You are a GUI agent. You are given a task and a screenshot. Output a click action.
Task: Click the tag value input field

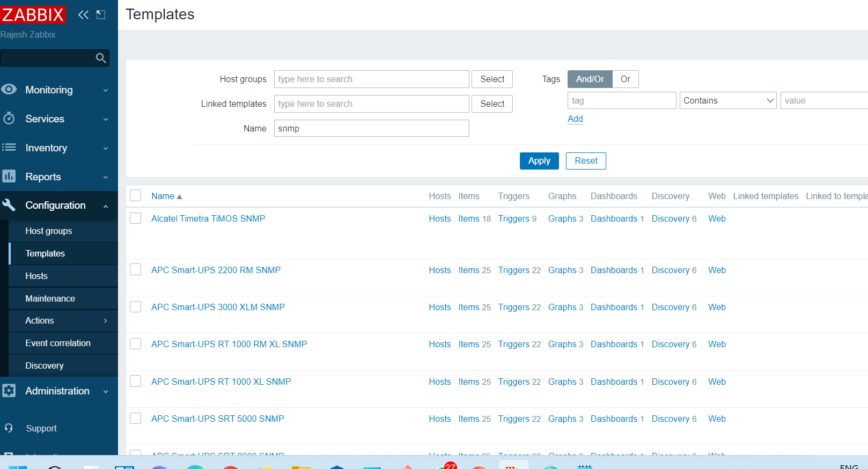pos(824,100)
